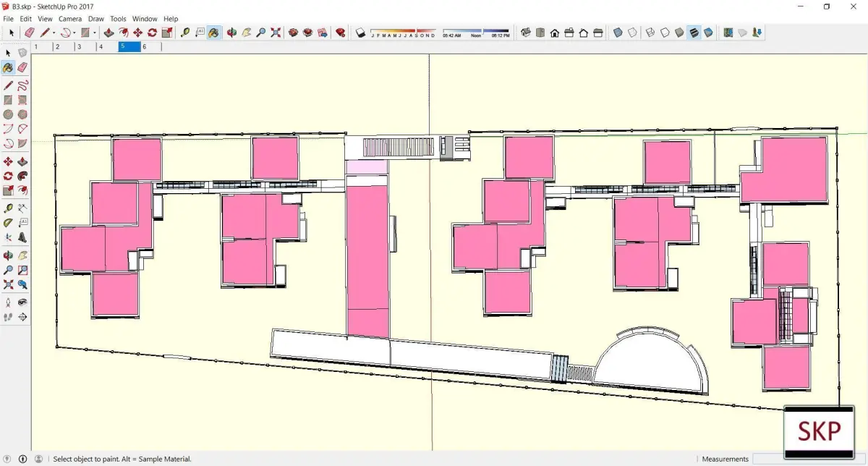Activate the Zoom Window tool
This screenshot has width=868, height=466.
22,270
